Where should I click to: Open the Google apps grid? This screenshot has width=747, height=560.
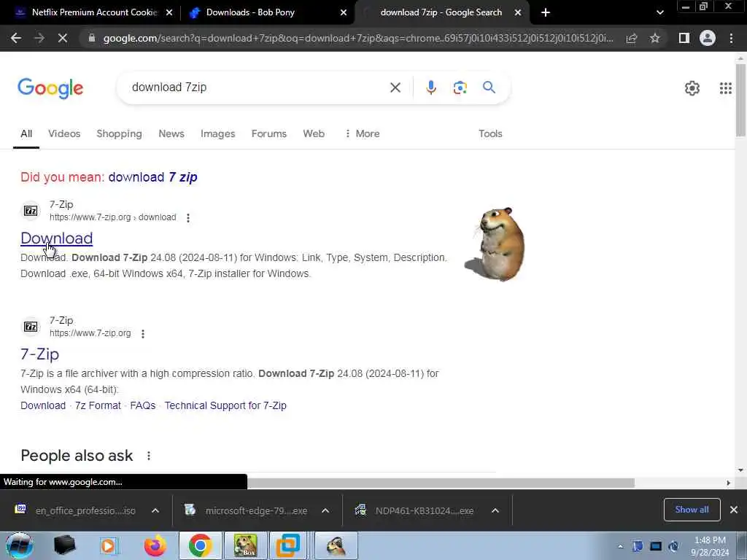click(726, 88)
